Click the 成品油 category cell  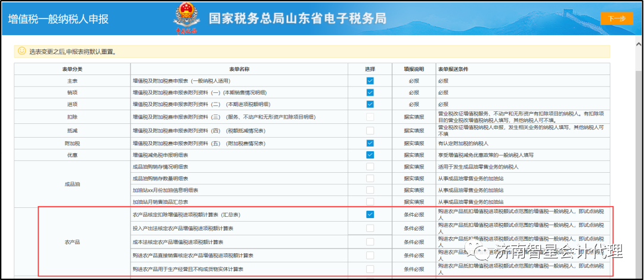(x=72, y=184)
